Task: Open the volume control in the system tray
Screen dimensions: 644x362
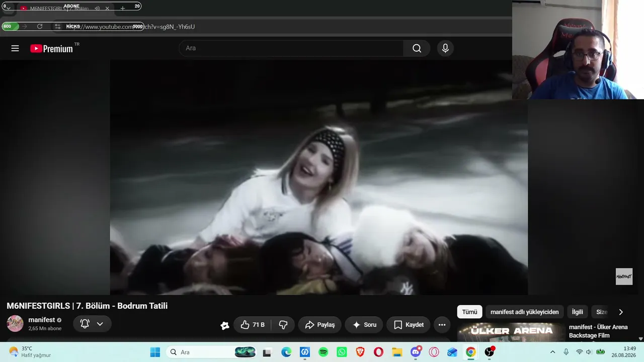Action: 589,352
